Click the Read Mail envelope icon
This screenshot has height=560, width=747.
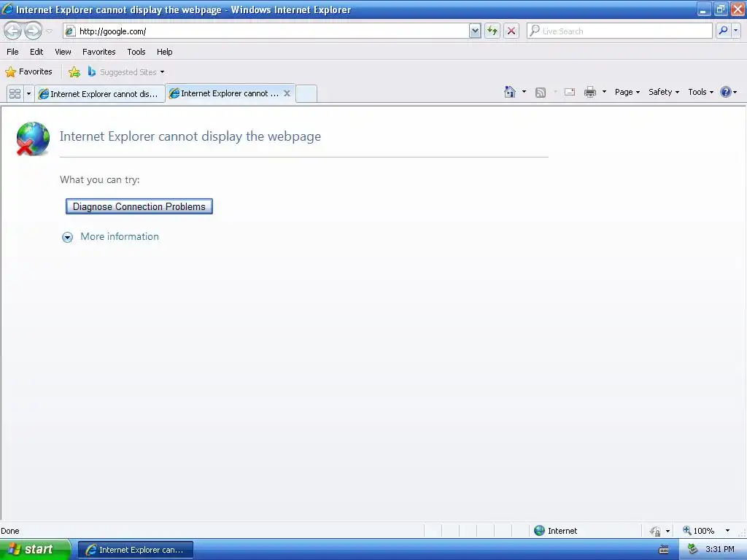tap(570, 92)
